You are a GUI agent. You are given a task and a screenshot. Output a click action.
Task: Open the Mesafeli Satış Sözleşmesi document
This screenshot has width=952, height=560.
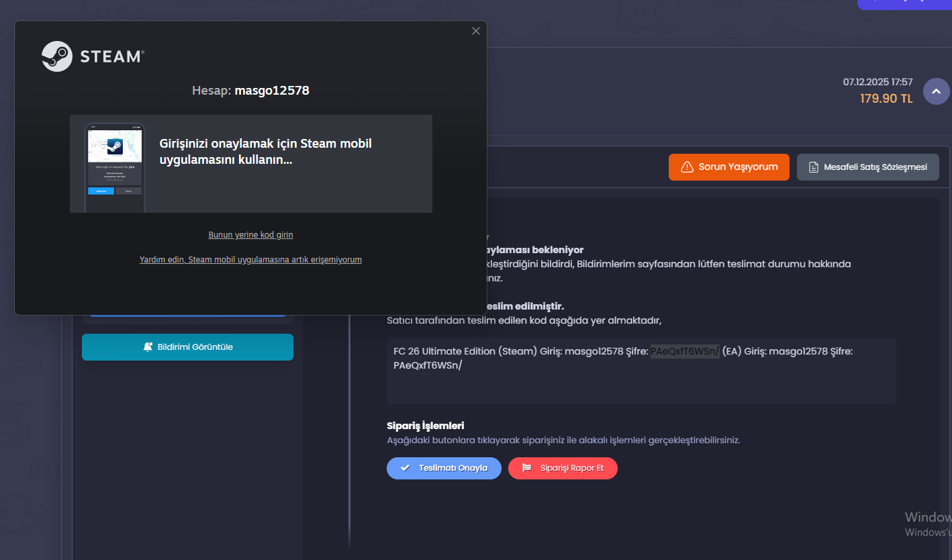868,167
